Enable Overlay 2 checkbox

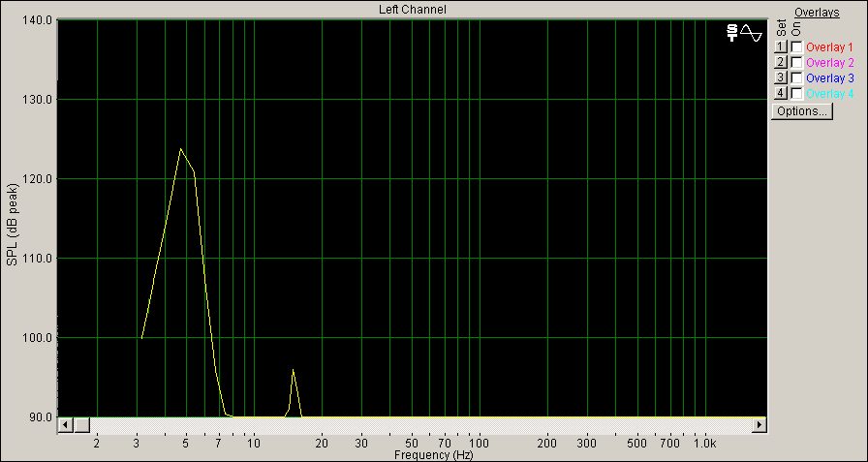(796, 63)
